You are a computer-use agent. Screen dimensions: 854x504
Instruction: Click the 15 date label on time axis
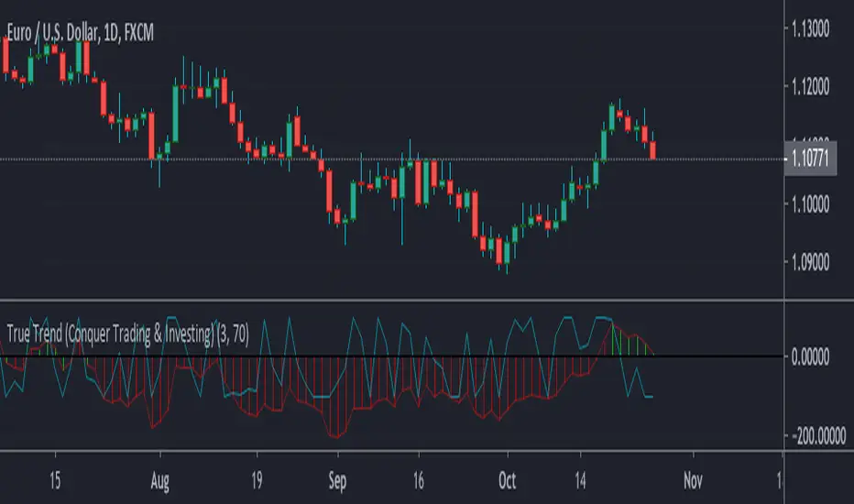coord(55,480)
